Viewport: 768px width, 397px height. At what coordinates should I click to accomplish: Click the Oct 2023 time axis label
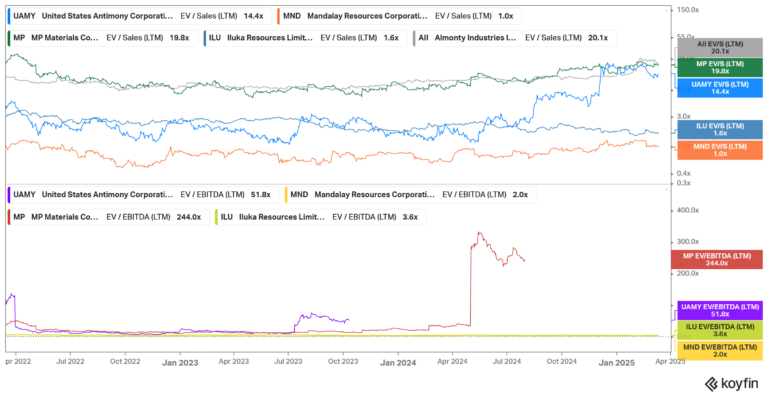pos(343,362)
